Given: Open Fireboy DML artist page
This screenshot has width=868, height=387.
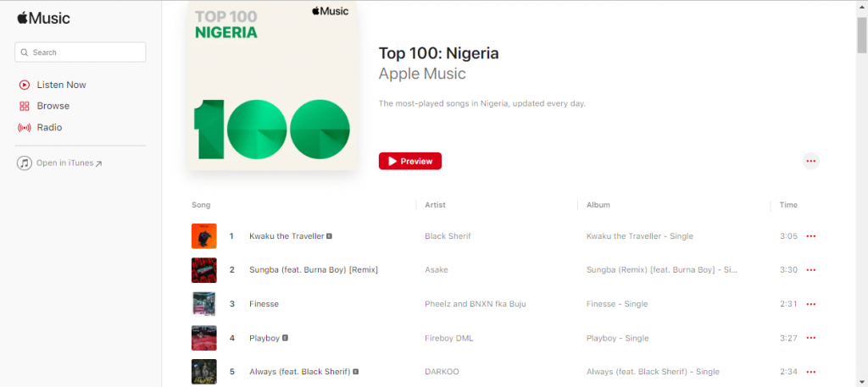Looking at the screenshot, I should (448, 338).
